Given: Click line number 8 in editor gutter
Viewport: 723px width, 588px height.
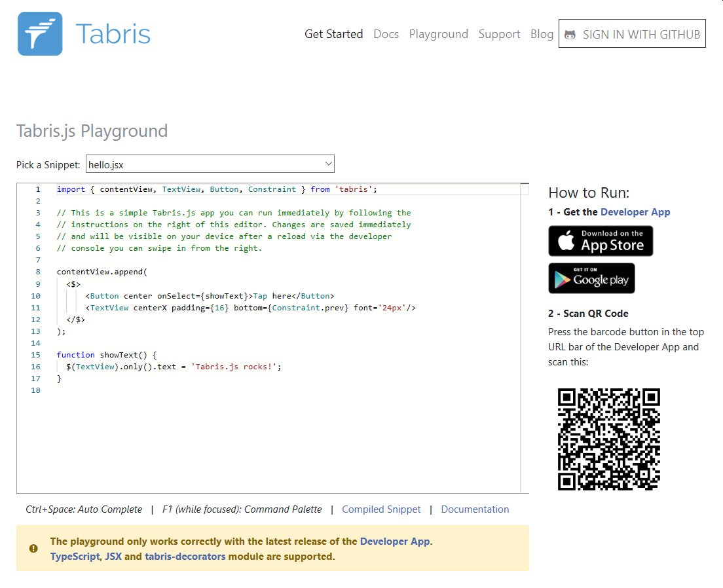Looking at the screenshot, I should pos(38,272).
